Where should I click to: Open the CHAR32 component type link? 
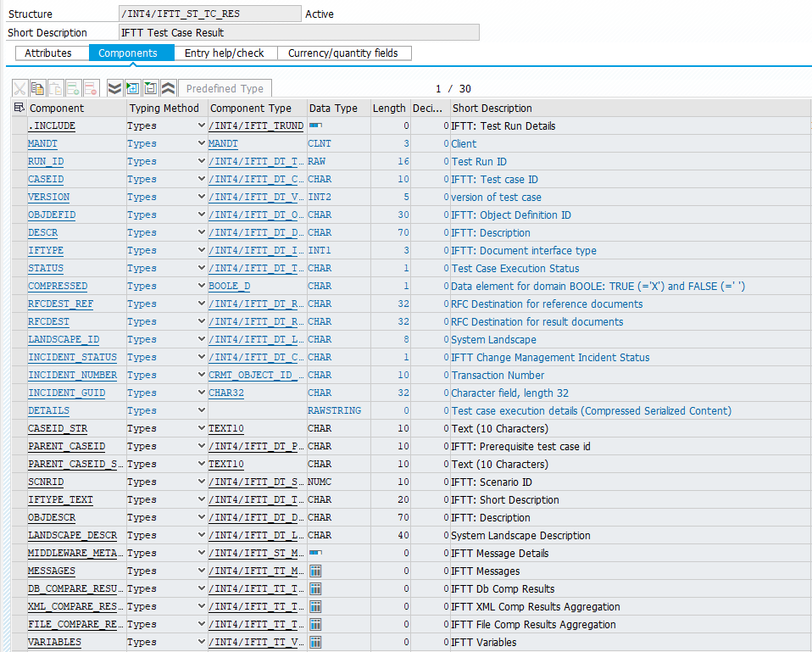click(226, 393)
